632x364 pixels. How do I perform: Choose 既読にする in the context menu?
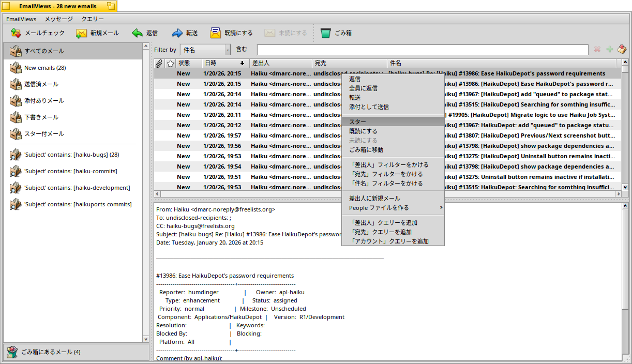coord(363,131)
